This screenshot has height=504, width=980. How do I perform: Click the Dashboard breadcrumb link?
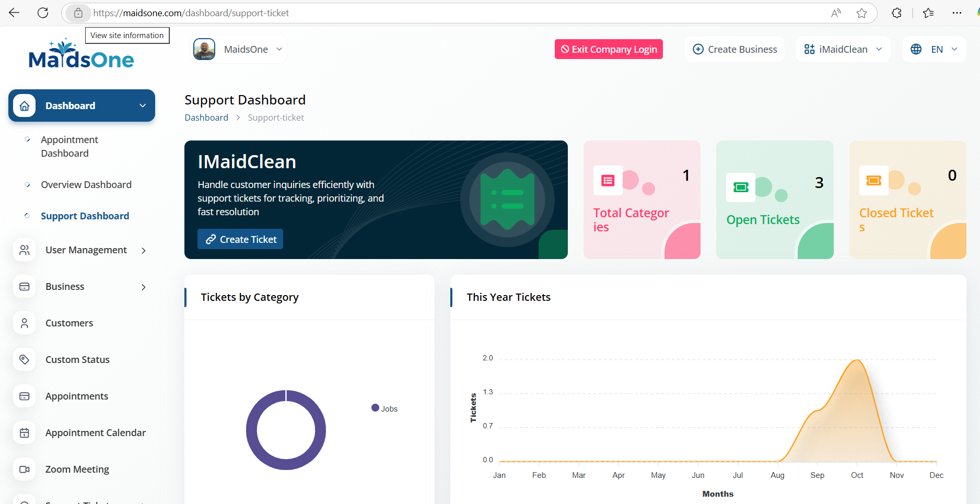(x=206, y=118)
